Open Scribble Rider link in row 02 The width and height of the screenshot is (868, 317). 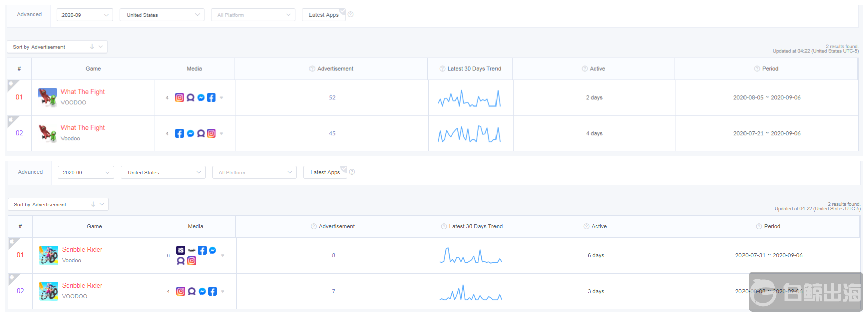tap(82, 285)
